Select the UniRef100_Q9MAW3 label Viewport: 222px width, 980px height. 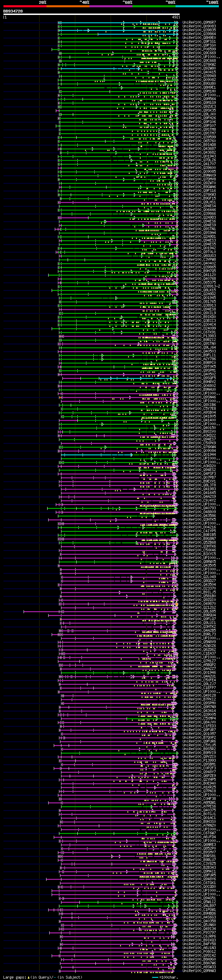click(199, 971)
